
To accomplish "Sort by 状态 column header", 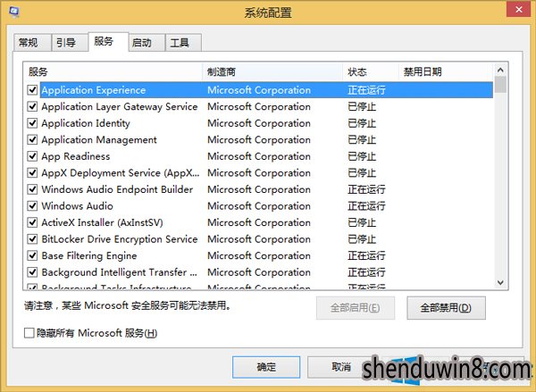I will click(371, 71).
